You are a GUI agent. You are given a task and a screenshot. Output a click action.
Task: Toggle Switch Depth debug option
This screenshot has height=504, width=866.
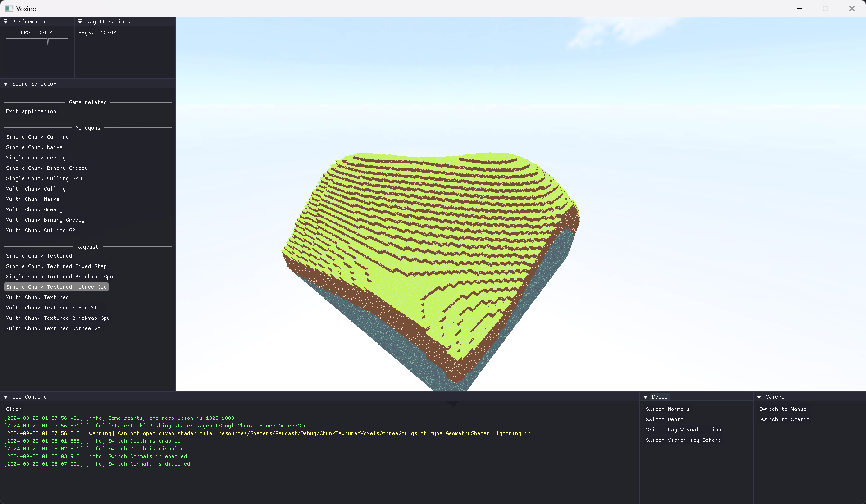664,419
